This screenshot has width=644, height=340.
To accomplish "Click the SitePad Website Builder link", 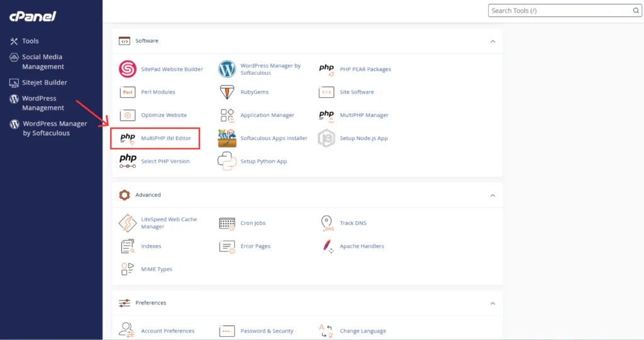I will pyautogui.click(x=172, y=69).
